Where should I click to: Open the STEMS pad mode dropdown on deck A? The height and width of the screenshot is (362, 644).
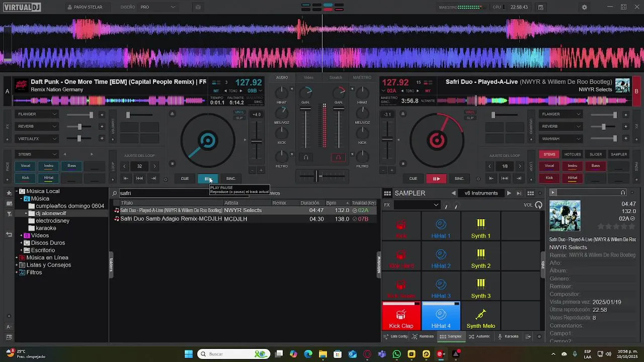click(x=38, y=154)
